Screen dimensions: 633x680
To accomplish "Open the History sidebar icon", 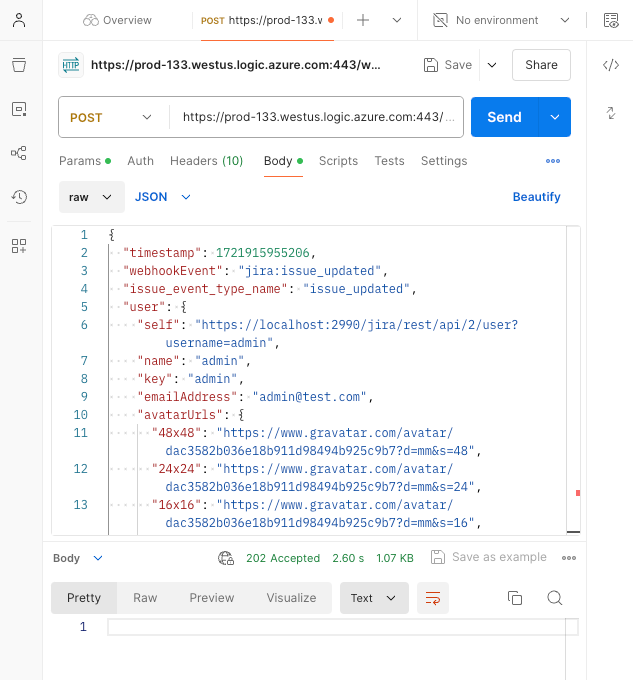I will (x=19, y=197).
